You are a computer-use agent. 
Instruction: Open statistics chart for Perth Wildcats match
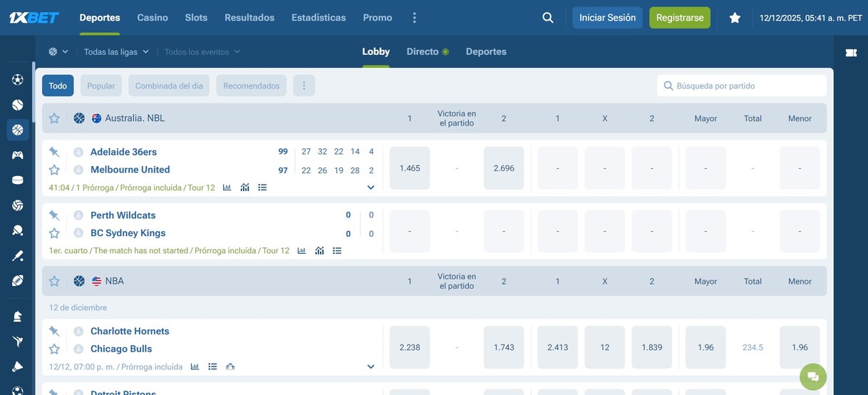point(301,251)
